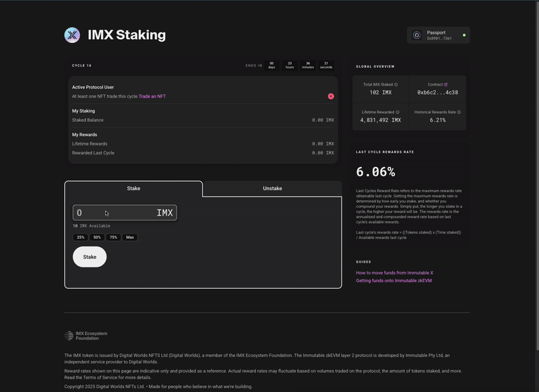This screenshot has height=392, width=539.
Task: Click the info icon beside Historical Rewards Rate
Action: 459,112
